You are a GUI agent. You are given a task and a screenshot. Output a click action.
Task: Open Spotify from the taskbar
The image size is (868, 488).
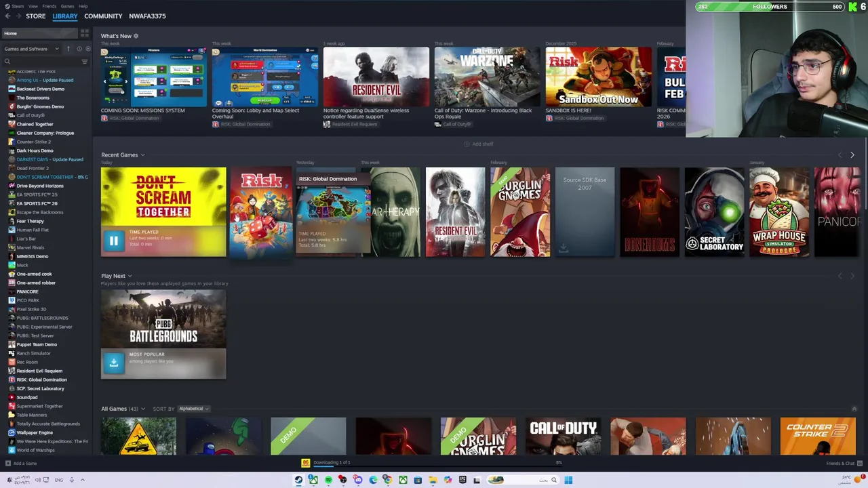point(329,480)
